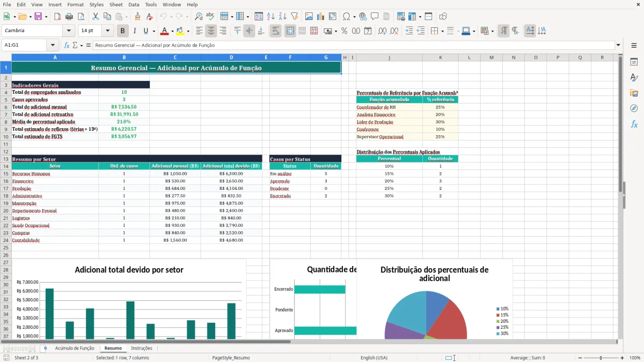Image resolution: width=644 pixels, height=362 pixels.
Task: Click Sort Descending icon
Action: pos(282,17)
